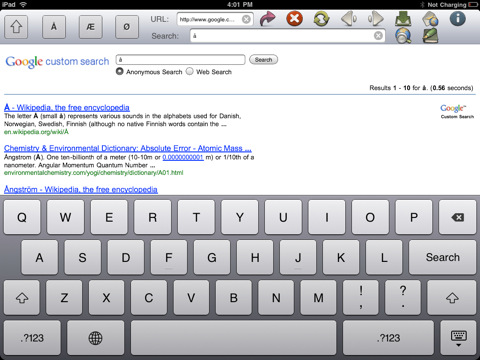Tap the Q key
The width and height of the screenshot is (480, 360).
22,217
